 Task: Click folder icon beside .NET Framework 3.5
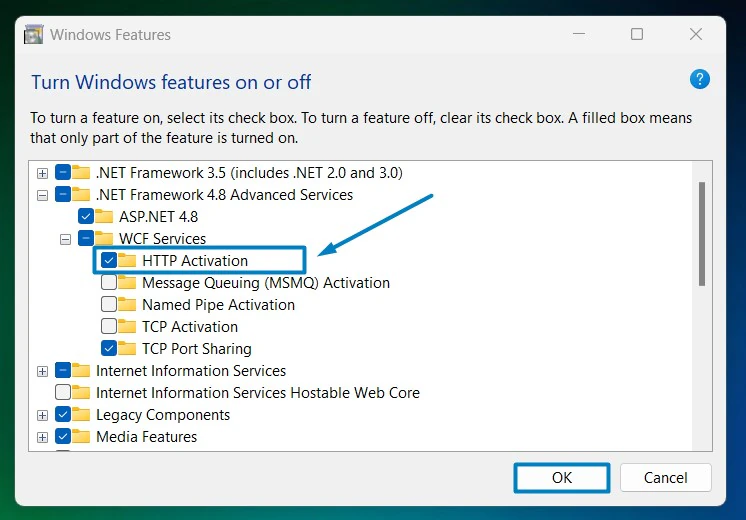(81, 172)
